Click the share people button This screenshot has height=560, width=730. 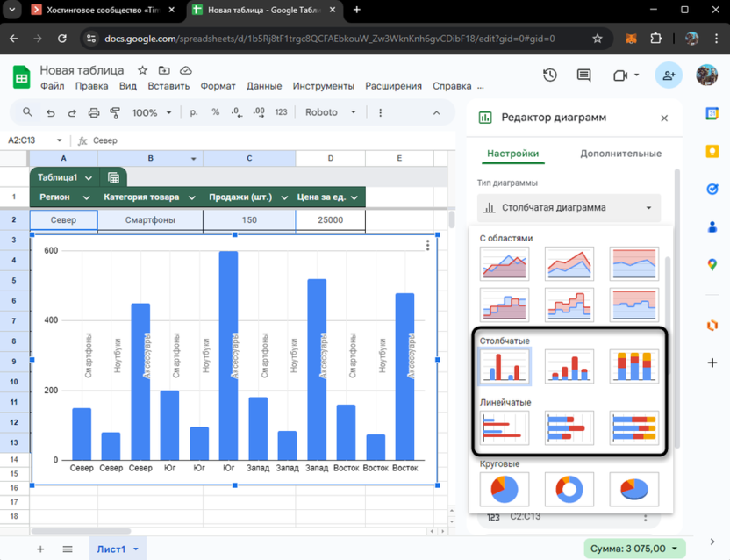click(669, 75)
